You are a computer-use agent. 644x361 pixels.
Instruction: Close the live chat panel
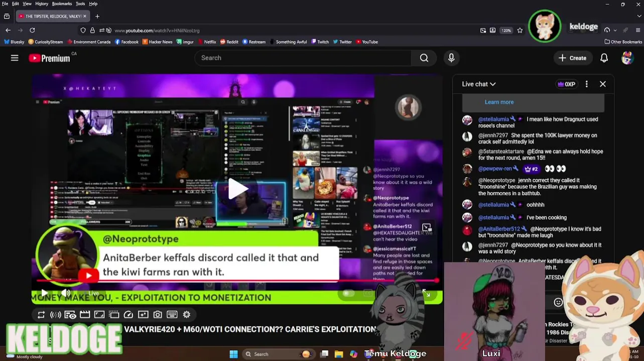click(x=602, y=84)
